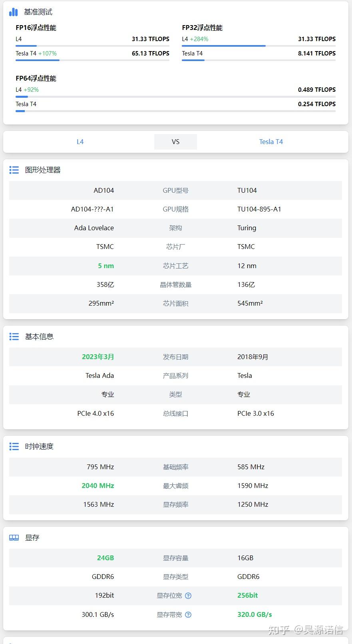Select the 24GB memory capacity value
This screenshot has width=352, height=644.
(x=105, y=558)
